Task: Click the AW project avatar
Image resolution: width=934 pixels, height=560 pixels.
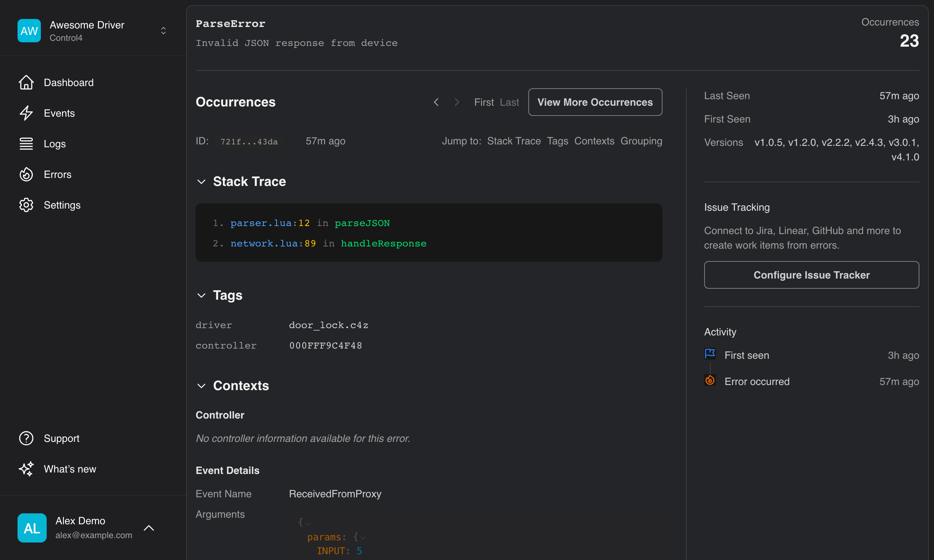Action: 29,31
